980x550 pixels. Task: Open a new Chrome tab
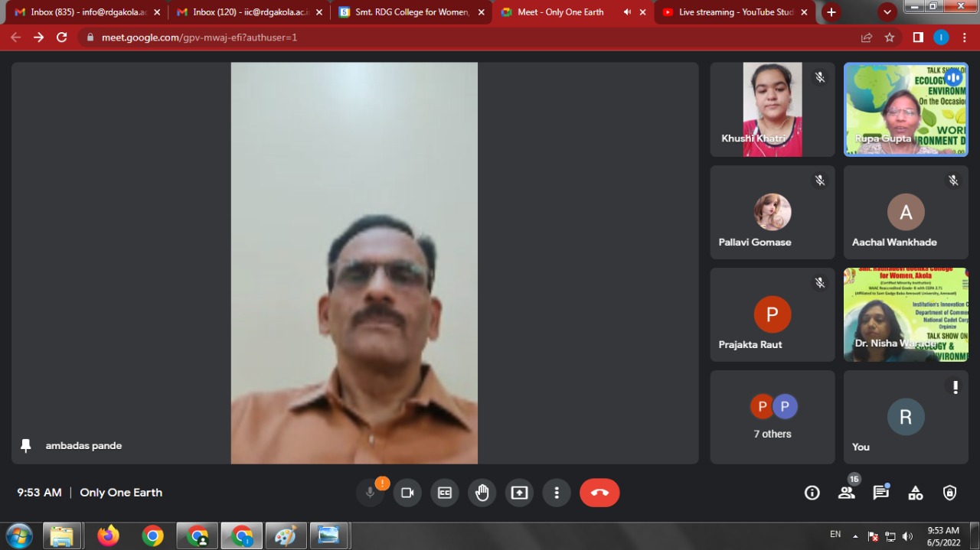click(831, 12)
